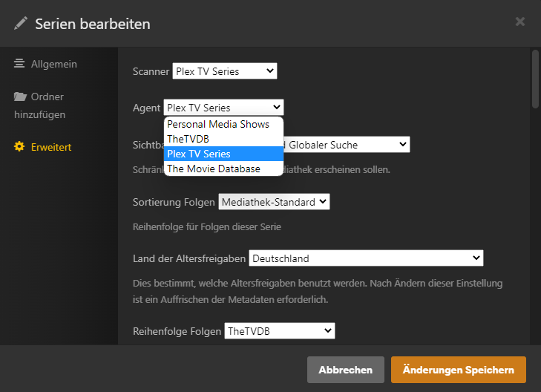The height and width of the screenshot is (392, 541).
Task: Open the Ordner hinzufügen tab
Action: pos(39,105)
